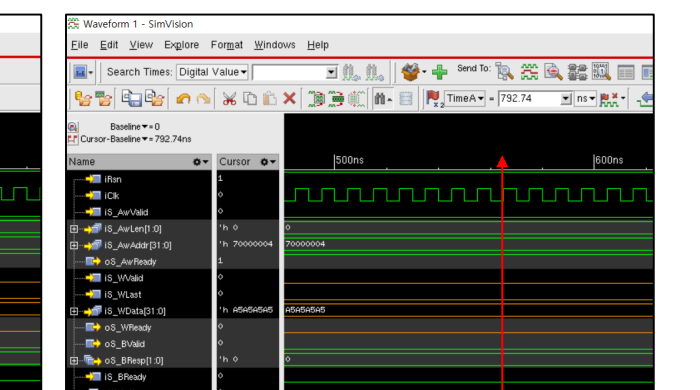Open the Edit menu
The image size is (700, 390).
click(x=109, y=45)
